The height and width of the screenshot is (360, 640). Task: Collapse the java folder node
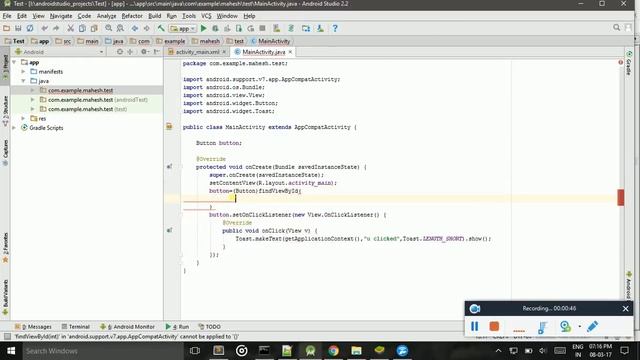tap(23, 81)
